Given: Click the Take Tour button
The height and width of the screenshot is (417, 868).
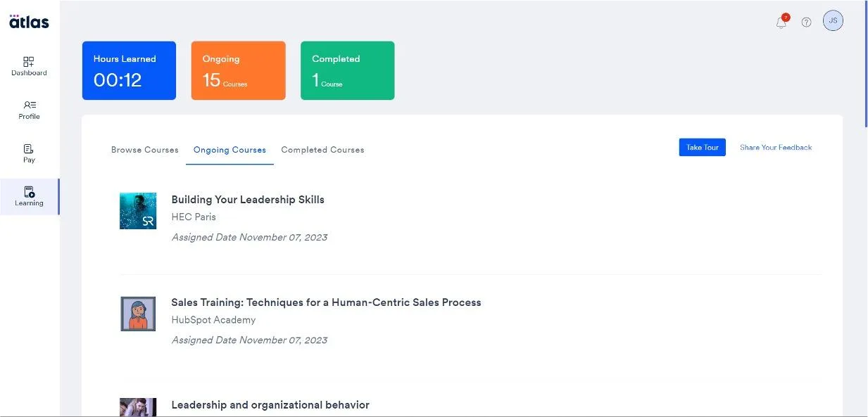Looking at the screenshot, I should [x=702, y=147].
